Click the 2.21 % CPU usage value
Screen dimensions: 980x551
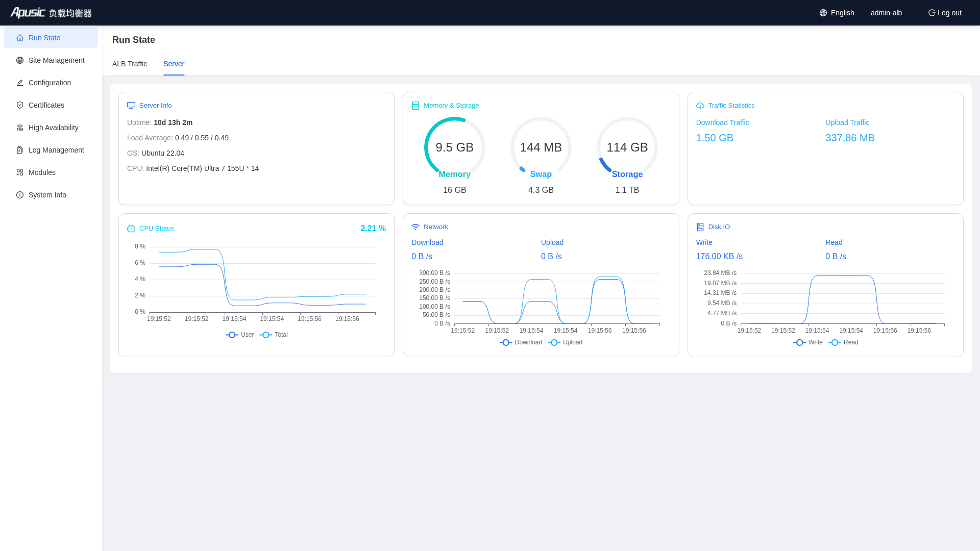[373, 229]
